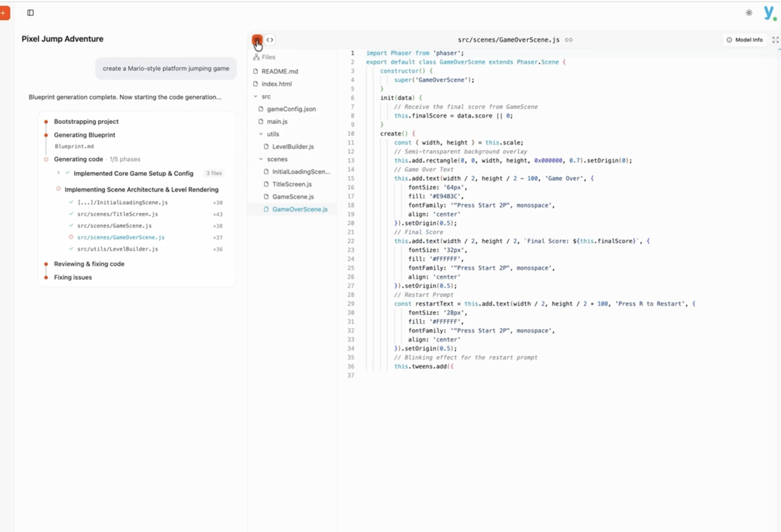Collapse the src folder
This screenshot has height=532, width=781.
[255, 97]
